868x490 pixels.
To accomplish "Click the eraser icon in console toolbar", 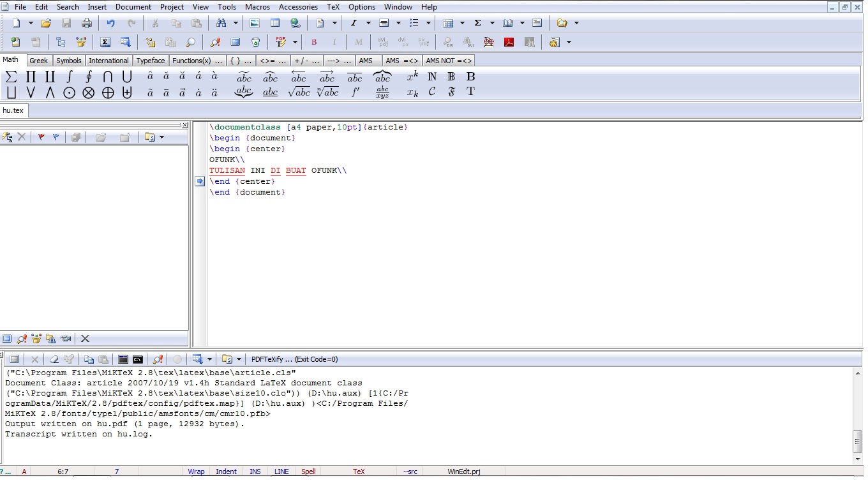I will [54, 359].
